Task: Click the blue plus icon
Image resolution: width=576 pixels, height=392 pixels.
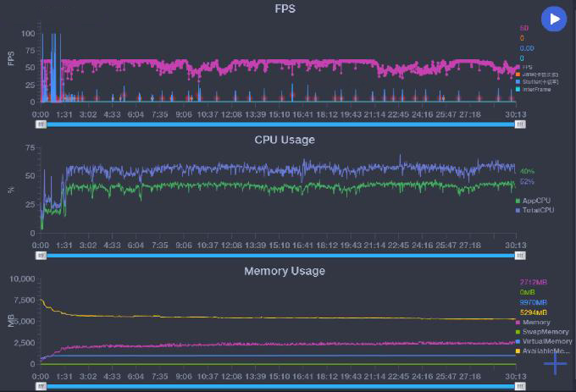Action: tap(555, 363)
